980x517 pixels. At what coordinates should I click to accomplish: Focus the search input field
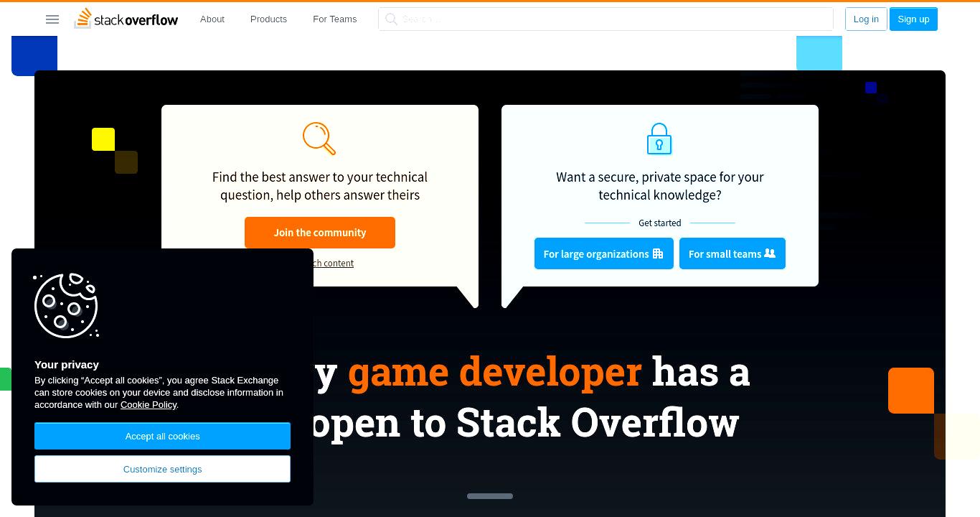click(606, 19)
